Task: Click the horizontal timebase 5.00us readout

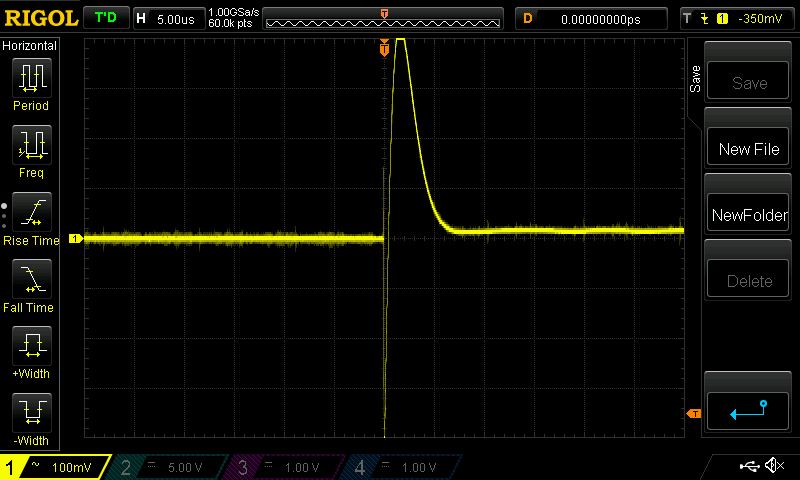Action: pos(176,19)
